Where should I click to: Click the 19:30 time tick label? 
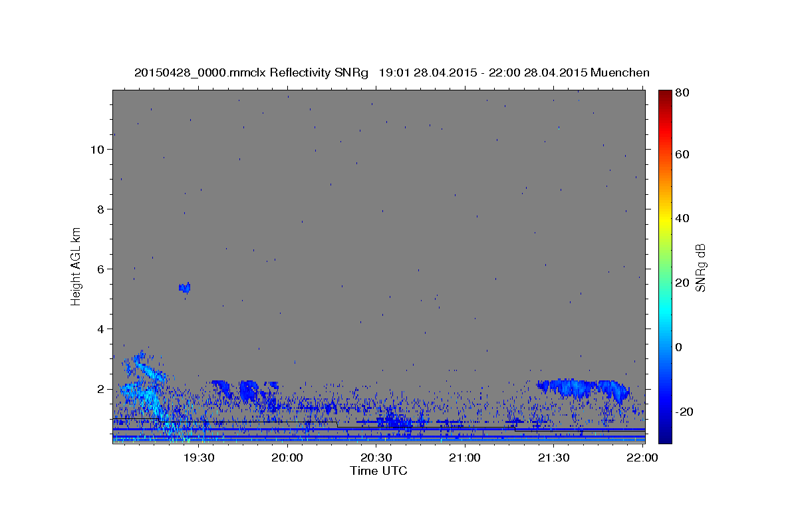pyautogui.click(x=199, y=458)
